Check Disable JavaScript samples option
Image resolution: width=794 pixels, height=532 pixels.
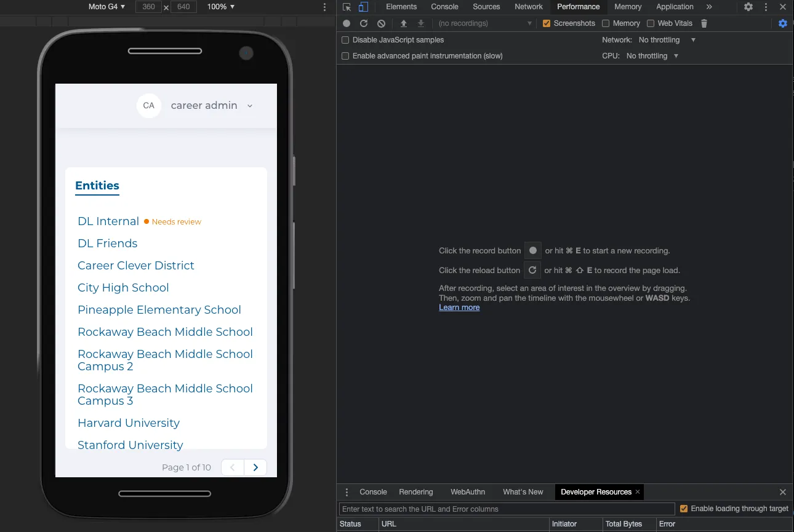[345, 40]
